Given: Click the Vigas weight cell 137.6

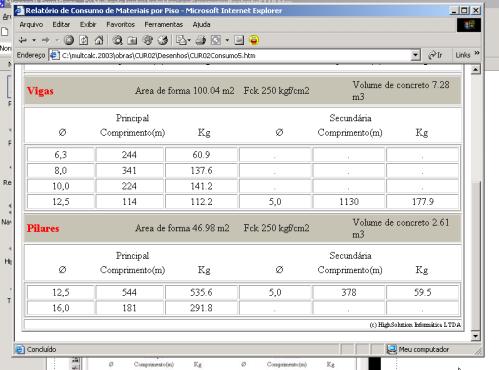Looking at the screenshot, I should coord(201,171).
